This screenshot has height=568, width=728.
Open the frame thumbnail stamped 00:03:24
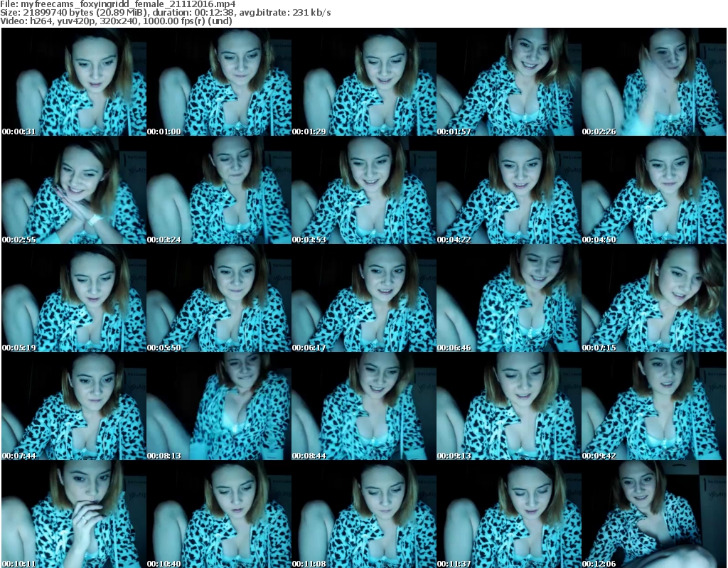coord(219,190)
